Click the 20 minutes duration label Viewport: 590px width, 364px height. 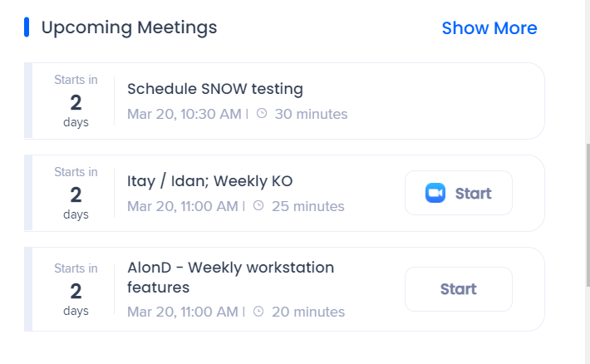(308, 312)
